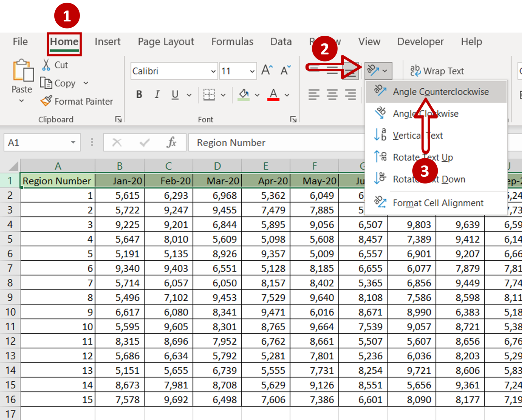Click the Insert Function fx icon
Image resolution: width=522 pixels, height=420 pixels.
pyautogui.click(x=172, y=142)
